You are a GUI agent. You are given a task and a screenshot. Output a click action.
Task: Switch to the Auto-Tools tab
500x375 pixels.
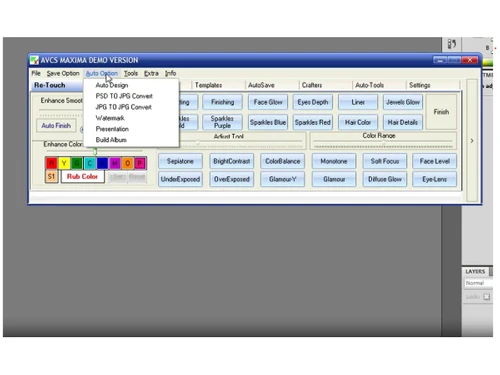369,85
